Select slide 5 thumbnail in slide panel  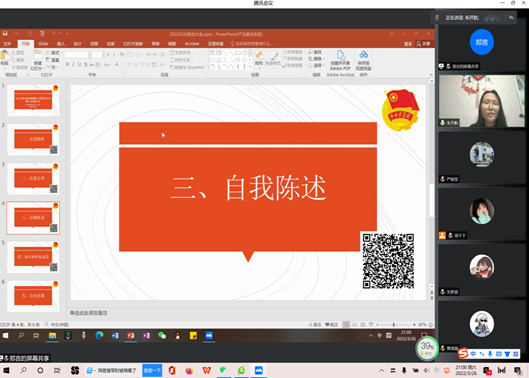(x=33, y=257)
